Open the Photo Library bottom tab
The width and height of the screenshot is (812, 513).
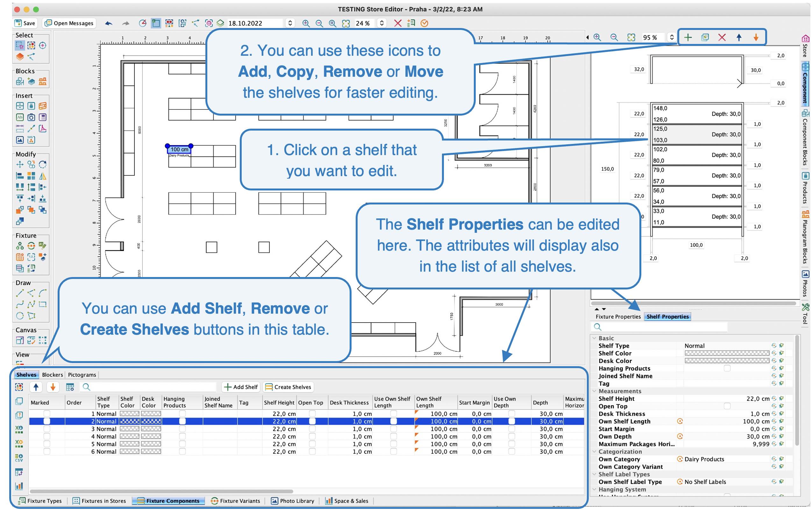point(293,501)
